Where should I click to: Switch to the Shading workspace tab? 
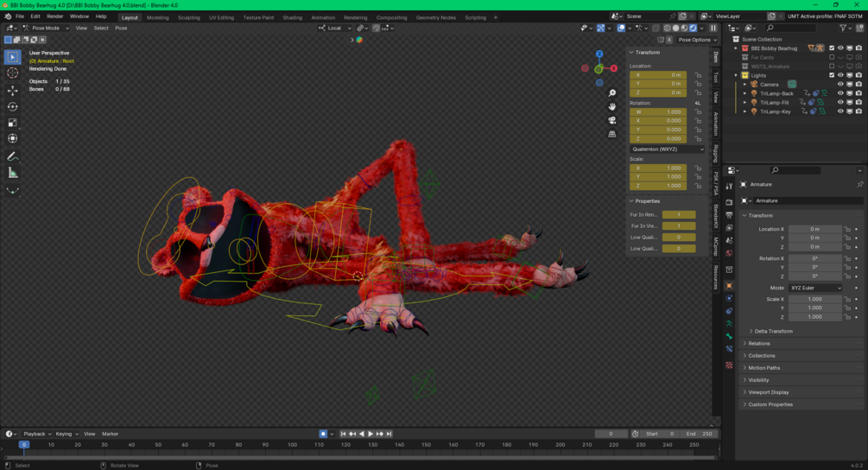coord(292,17)
